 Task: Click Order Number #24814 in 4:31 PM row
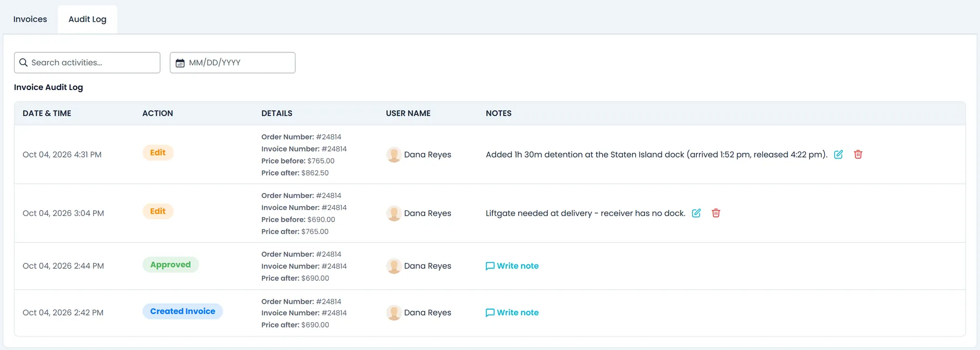coord(301,137)
